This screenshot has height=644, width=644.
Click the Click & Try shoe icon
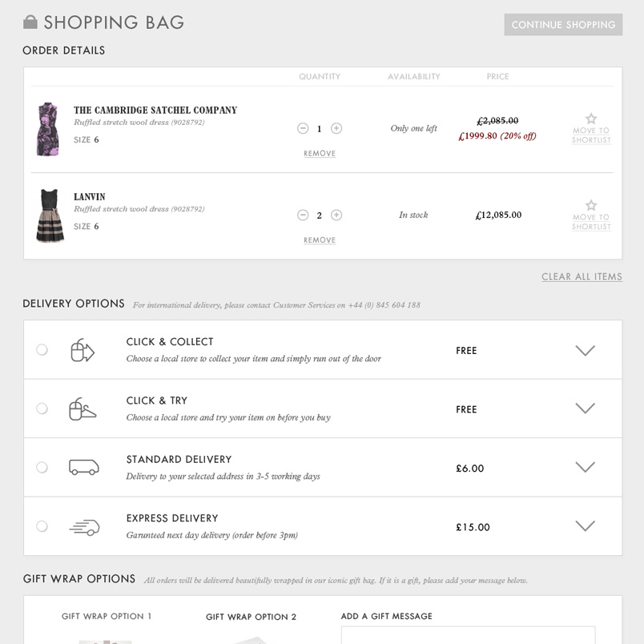click(x=83, y=409)
